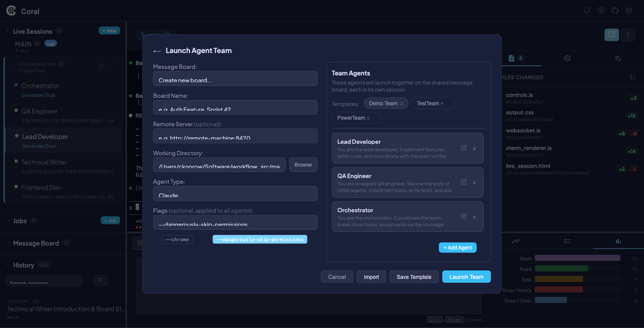Click the Bash usage bar in statistics

click(x=577, y=258)
